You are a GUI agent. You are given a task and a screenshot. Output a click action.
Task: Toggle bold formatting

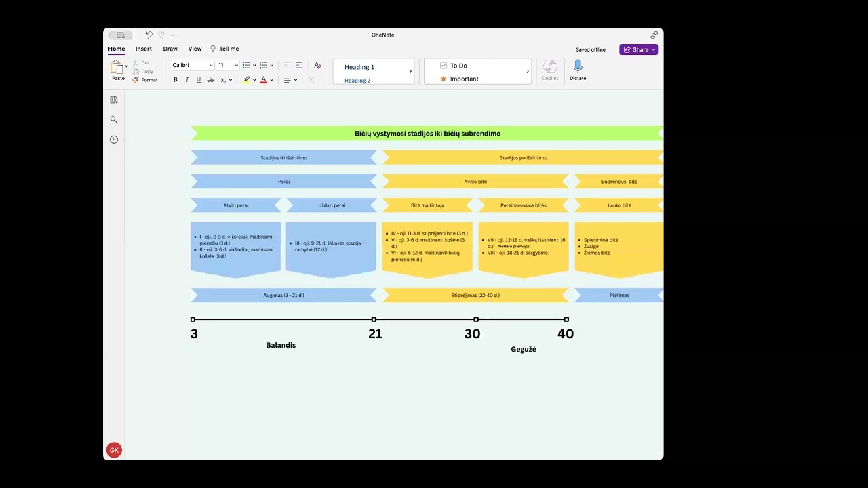[175, 80]
